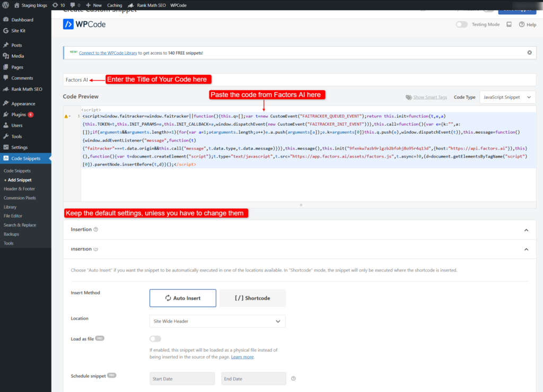Toggle the code fold arrow on line 1
Image resolution: width=543 pixels, height=392 pixels.
coord(70,116)
